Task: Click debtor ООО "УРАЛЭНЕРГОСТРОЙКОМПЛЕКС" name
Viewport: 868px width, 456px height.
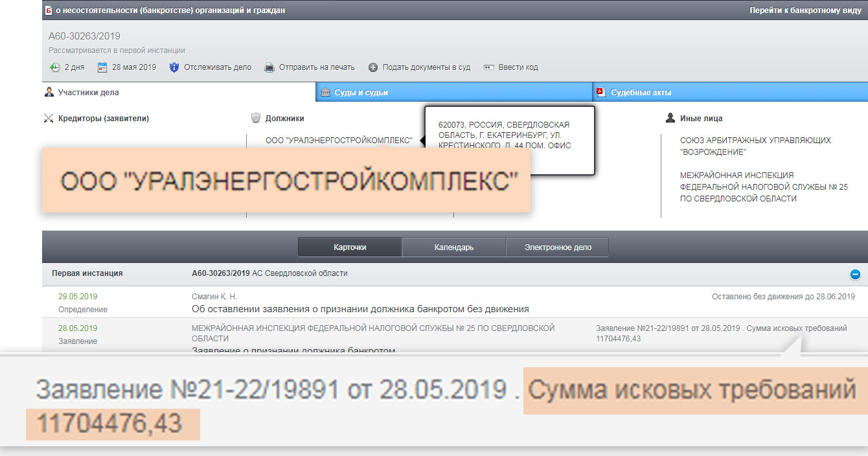Action: point(338,140)
